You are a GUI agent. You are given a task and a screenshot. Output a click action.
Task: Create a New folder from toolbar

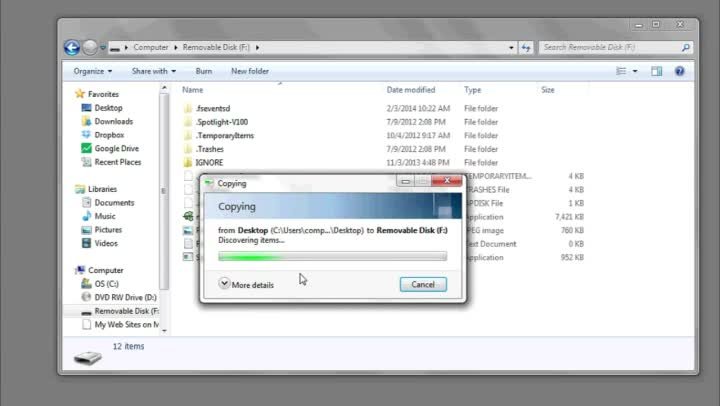(x=250, y=71)
